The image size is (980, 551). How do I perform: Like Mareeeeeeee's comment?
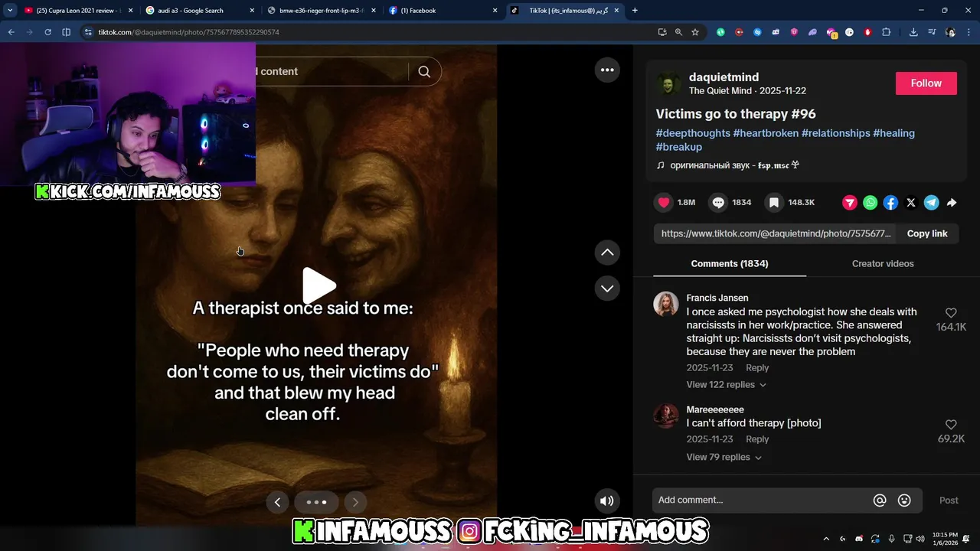tap(951, 425)
